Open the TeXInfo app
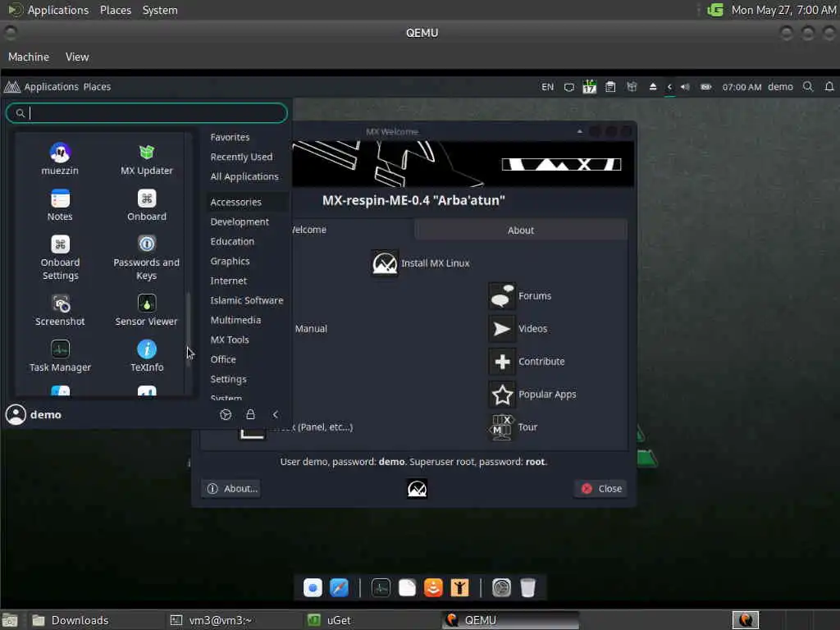The width and height of the screenshot is (840, 630). coord(146,356)
